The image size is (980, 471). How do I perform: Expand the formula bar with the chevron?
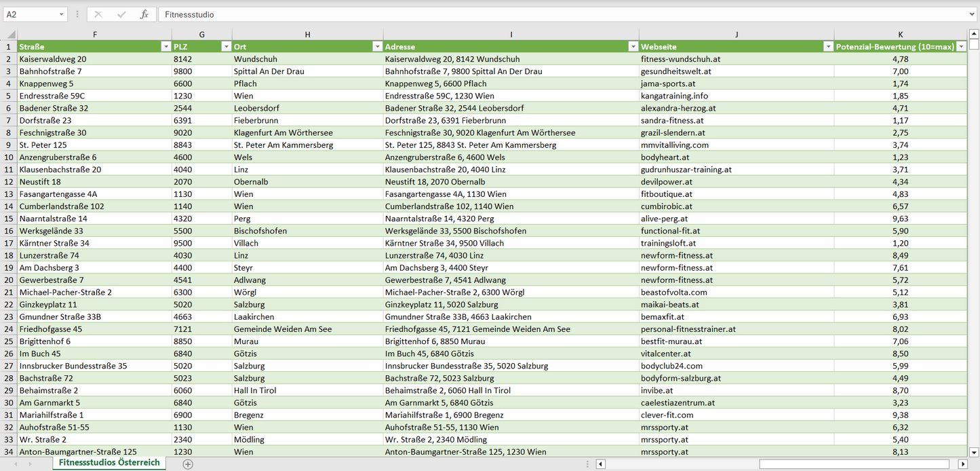[973, 14]
